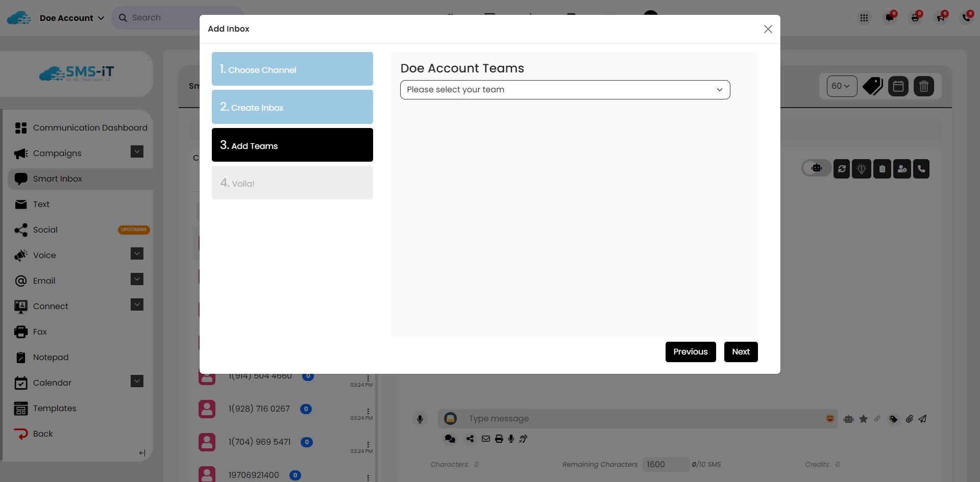
Task: Close the Add Inbox dialog
Action: coord(768,29)
